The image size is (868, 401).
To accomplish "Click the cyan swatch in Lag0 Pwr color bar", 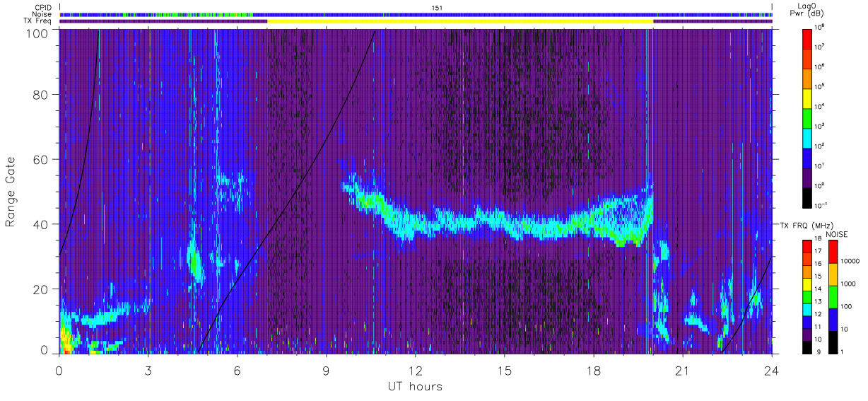I will tap(807, 138).
